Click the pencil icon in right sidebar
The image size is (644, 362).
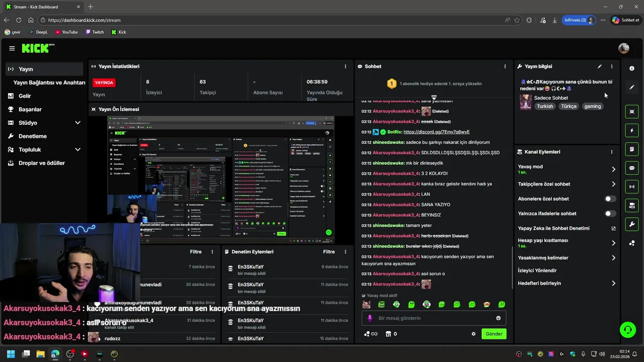[632, 87]
